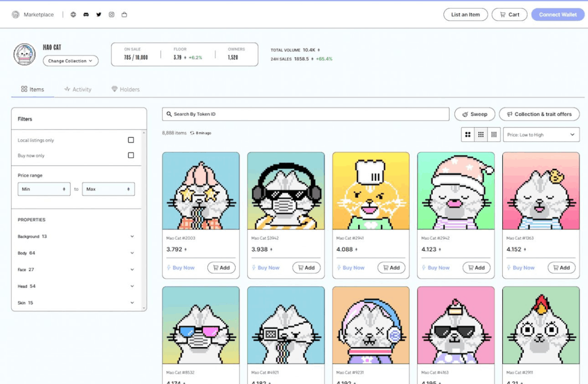The height and width of the screenshot is (384, 588).
Task: Expand the Body property filter
Action: click(76, 253)
